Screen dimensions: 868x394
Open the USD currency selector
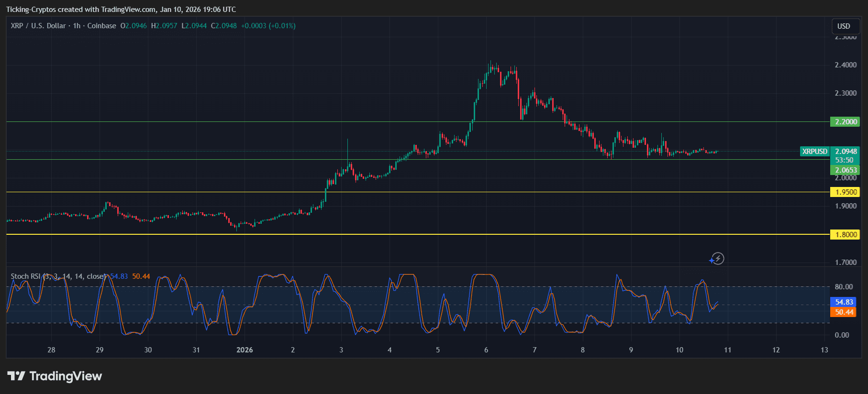844,26
